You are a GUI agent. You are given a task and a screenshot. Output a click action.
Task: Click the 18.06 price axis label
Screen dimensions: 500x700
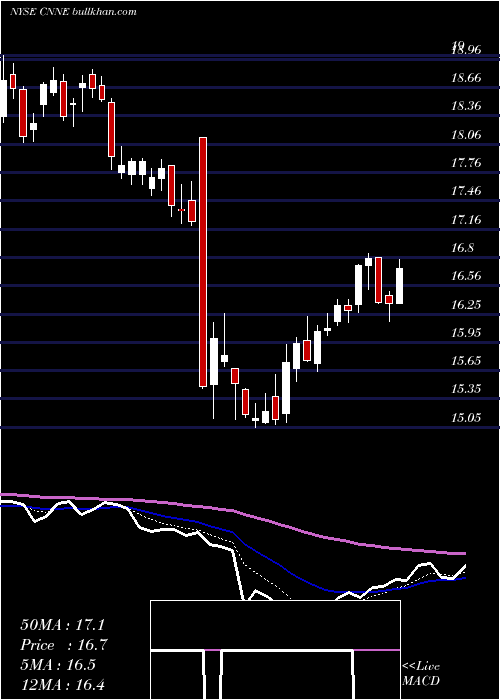(x=467, y=134)
